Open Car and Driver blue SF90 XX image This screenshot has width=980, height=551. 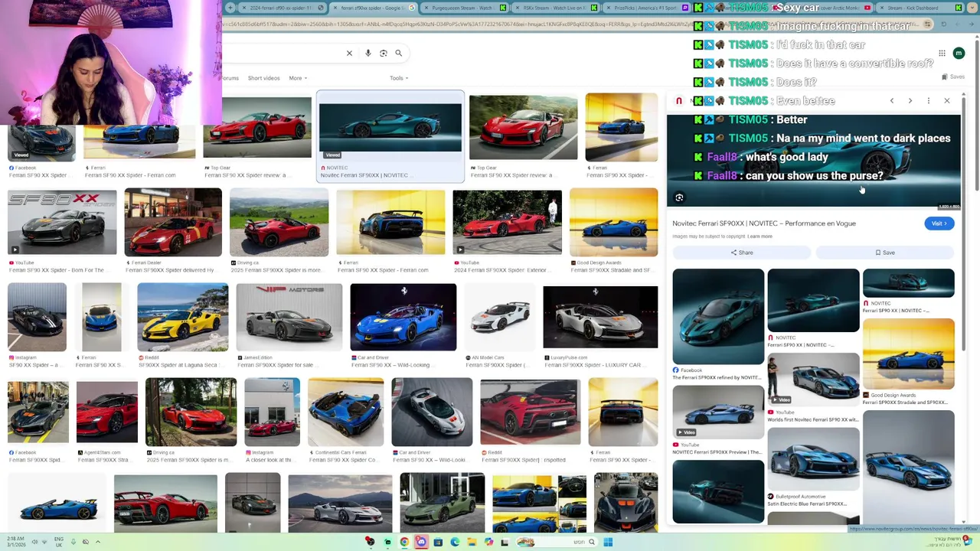403,318
